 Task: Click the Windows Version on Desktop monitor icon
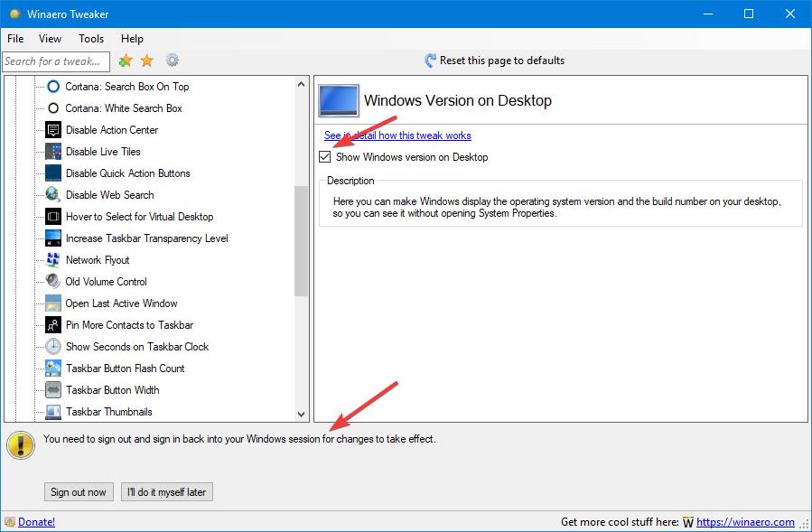click(339, 100)
